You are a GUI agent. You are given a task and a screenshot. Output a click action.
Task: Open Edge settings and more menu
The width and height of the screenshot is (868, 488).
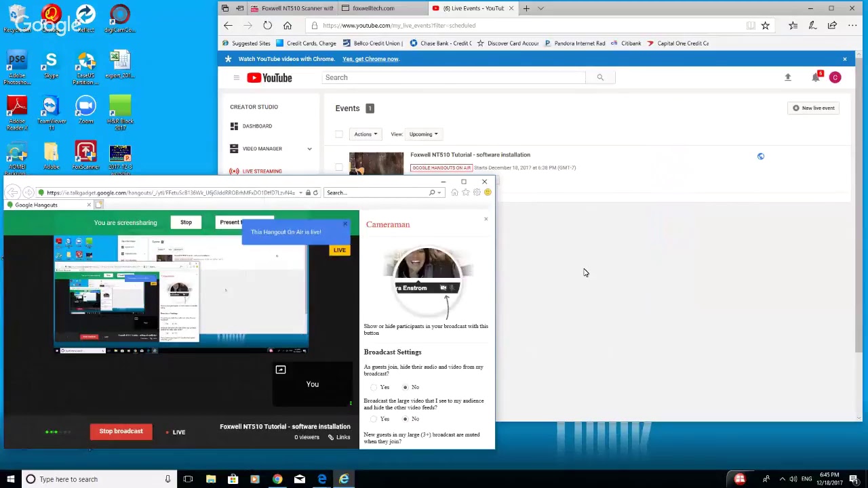pos(852,26)
